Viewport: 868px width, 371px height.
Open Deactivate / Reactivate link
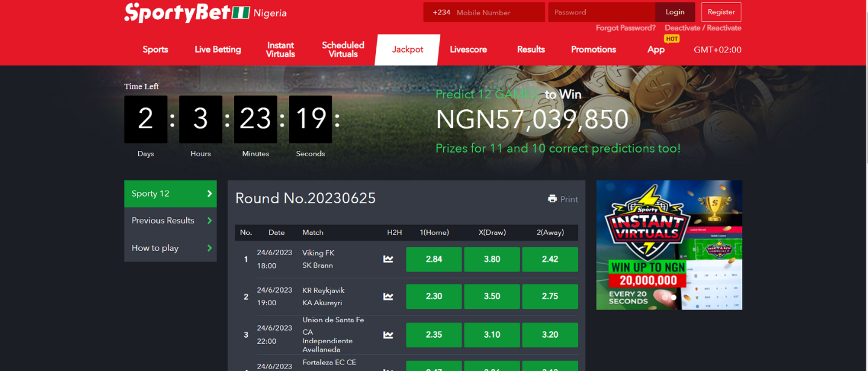[x=703, y=28]
